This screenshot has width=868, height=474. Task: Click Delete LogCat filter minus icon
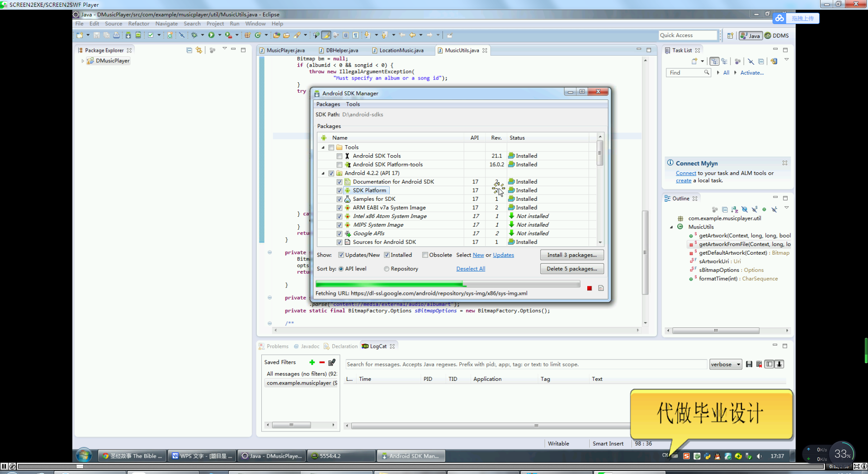tap(322, 362)
